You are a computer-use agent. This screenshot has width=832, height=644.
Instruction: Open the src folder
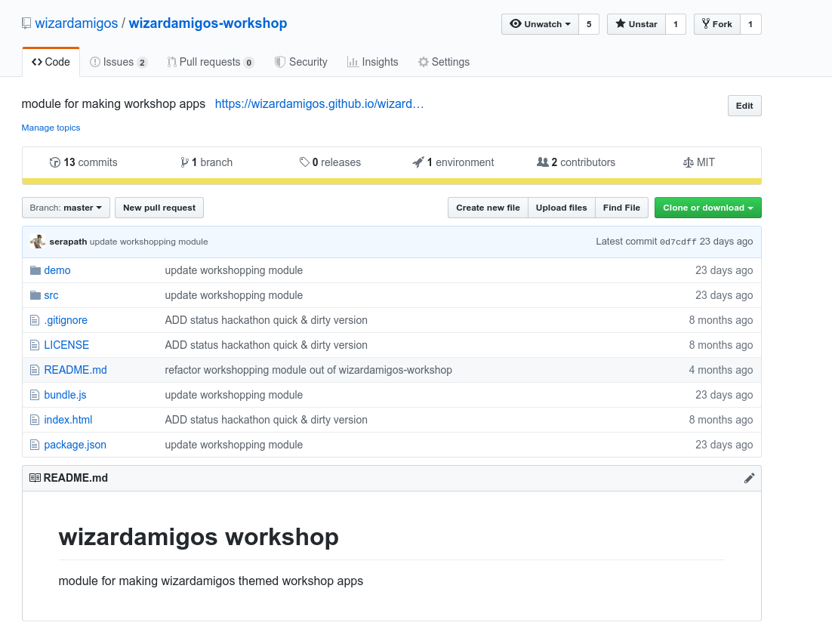click(51, 295)
